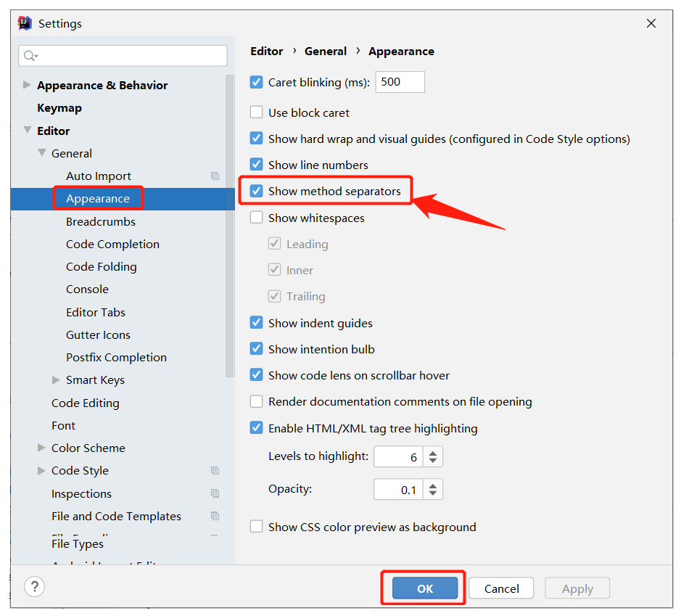Click the OK button
The width and height of the screenshot is (681, 616).
tap(423, 588)
